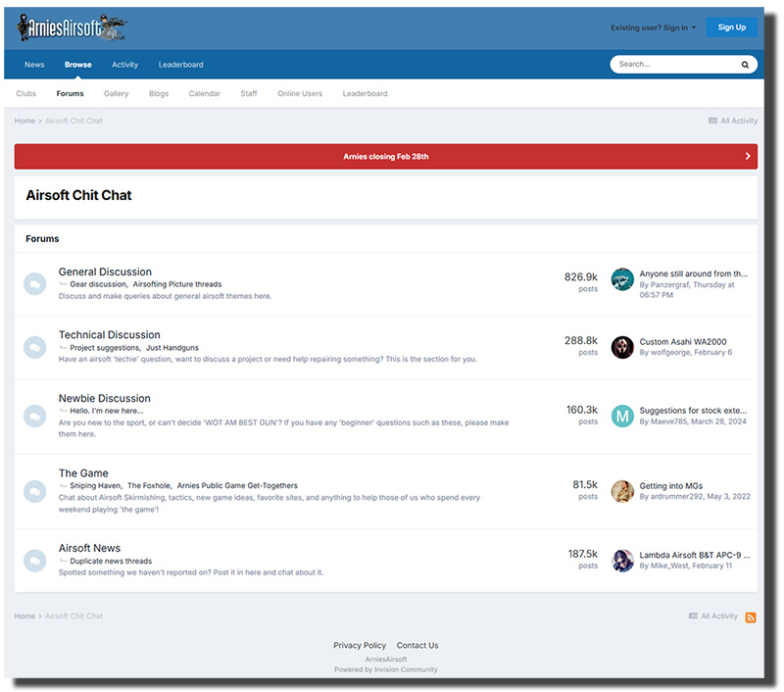The width and height of the screenshot is (784, 692).
Task: Click the Home breadcrumb link at top
Action: [24, 121]
